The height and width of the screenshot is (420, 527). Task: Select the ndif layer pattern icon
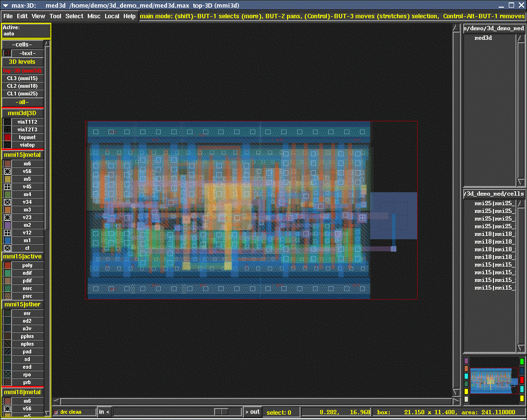(x=7, y=272)
